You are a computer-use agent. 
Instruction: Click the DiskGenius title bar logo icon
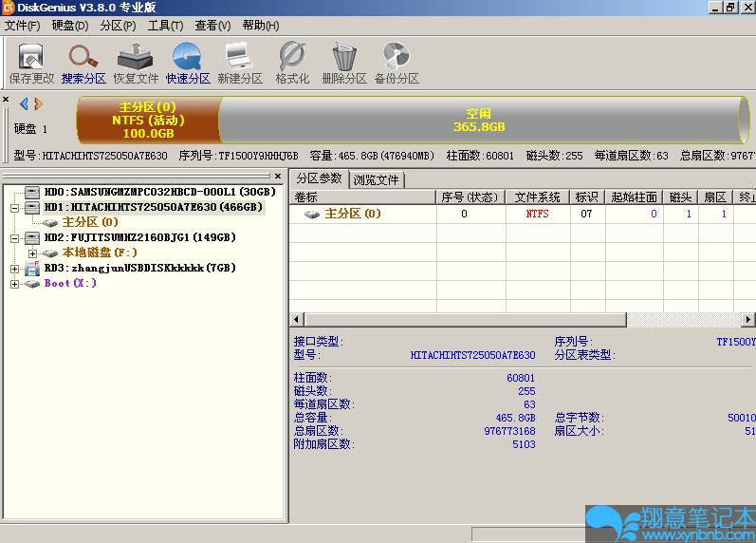click(9, 8)
